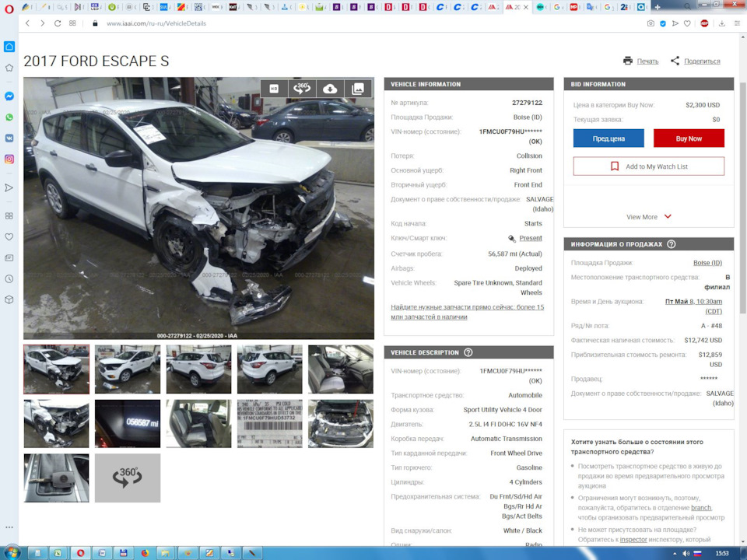Select the gray 360° thumbnail
This screenshot has height=560, width=747.
point(127,478)
